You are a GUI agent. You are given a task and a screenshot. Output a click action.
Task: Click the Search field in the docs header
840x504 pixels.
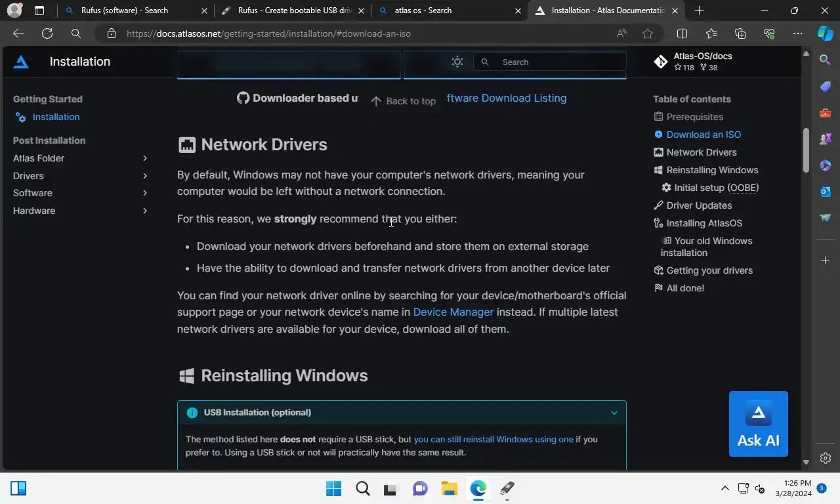550,62
